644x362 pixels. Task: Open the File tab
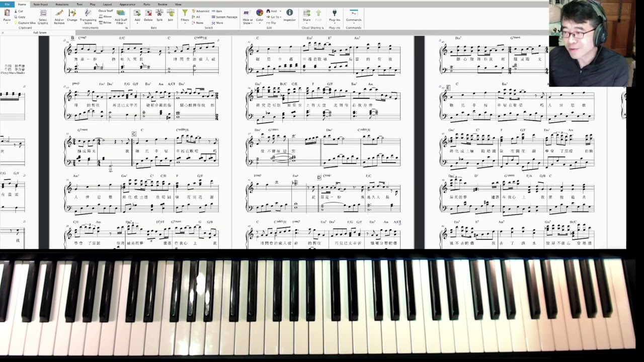[7, 5]
